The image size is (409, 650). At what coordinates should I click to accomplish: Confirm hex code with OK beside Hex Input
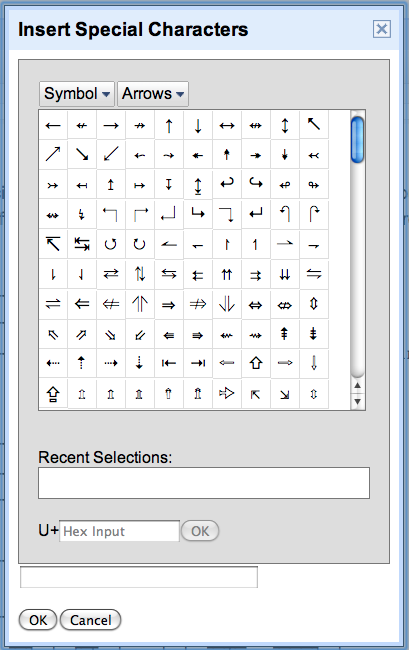pyautogui.click(x=200, y=531)
